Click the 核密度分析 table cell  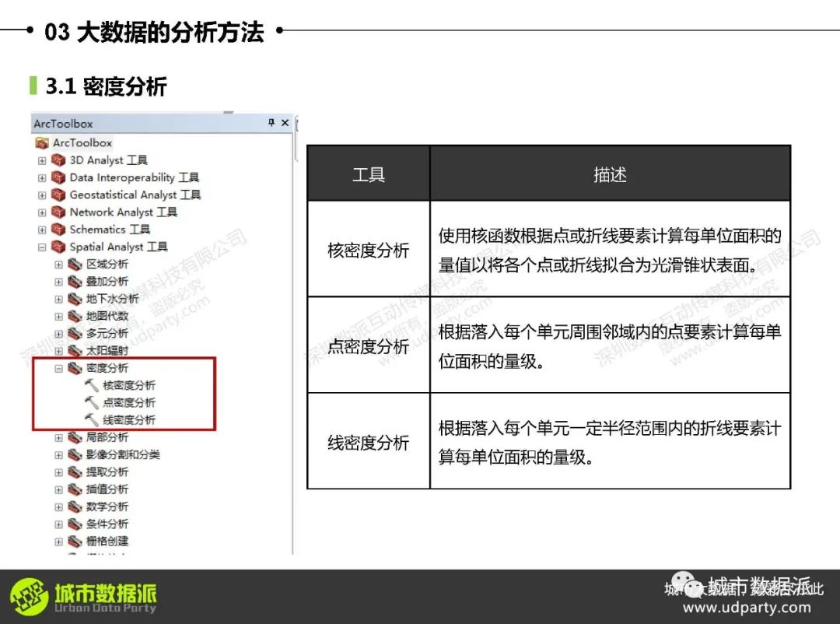point(369,249)
